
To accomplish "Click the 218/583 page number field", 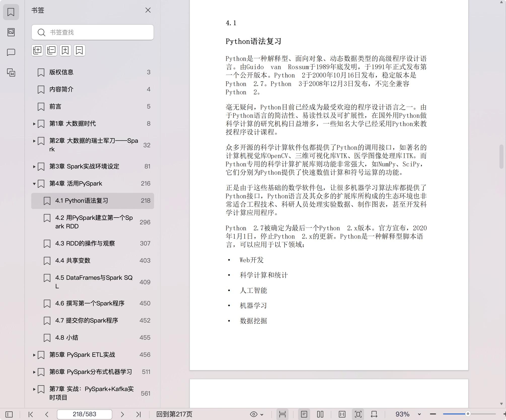I will point(85,414).
